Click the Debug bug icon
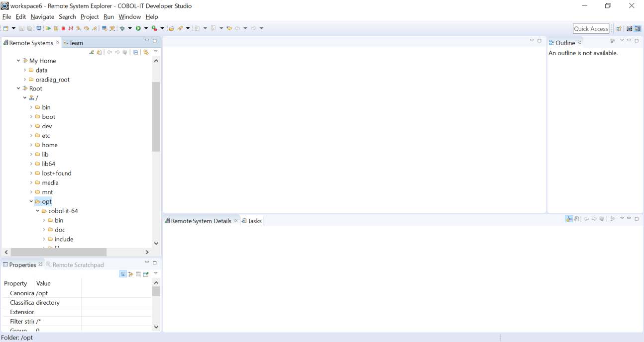 tap(122, 28)
